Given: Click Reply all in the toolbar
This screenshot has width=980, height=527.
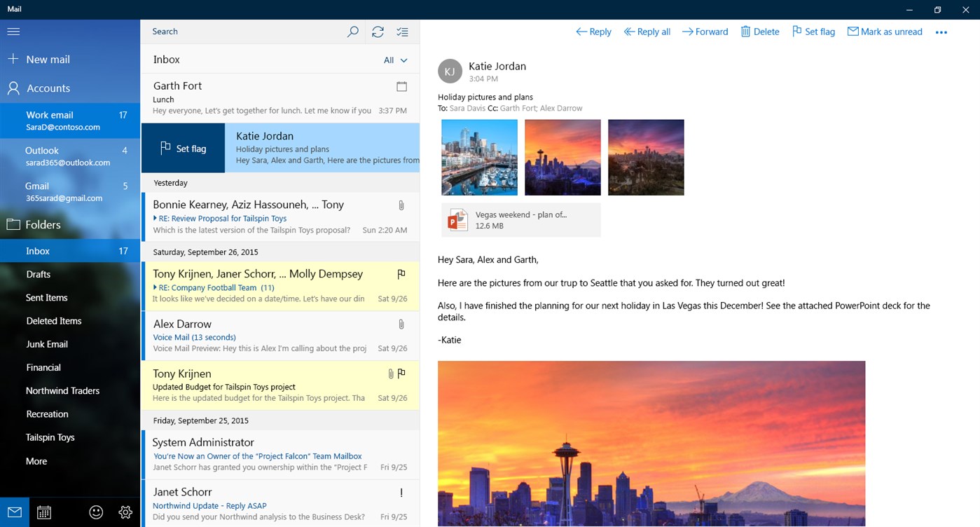Looking at the screenshot, I should pos(646,32).
